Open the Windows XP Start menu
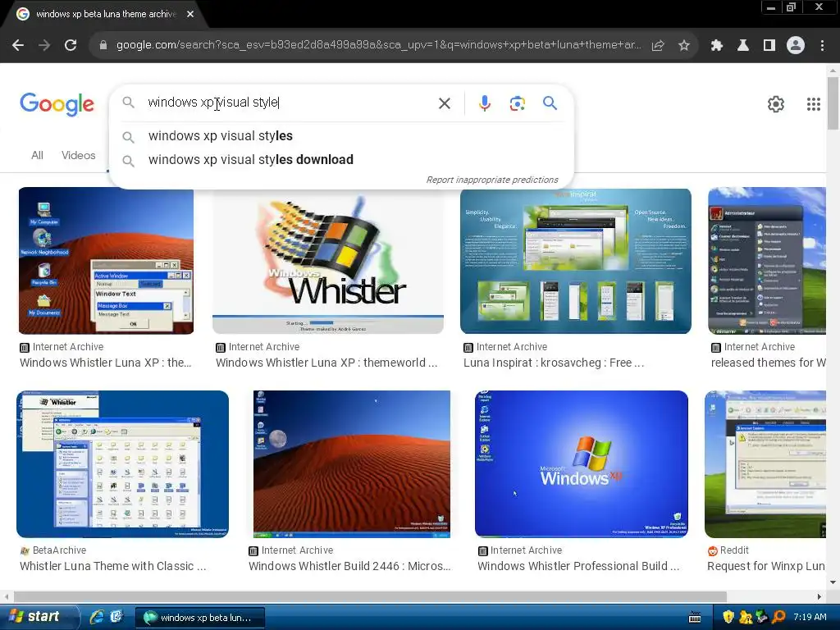 [x=39, y=617]
